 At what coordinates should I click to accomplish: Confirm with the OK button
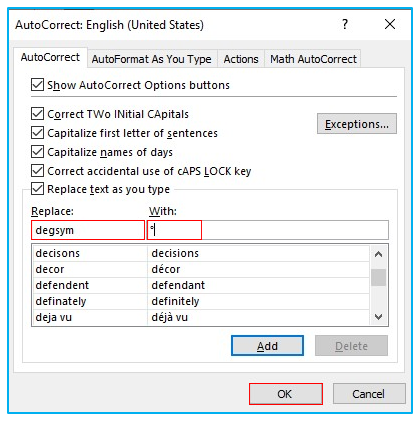point(286,394)
